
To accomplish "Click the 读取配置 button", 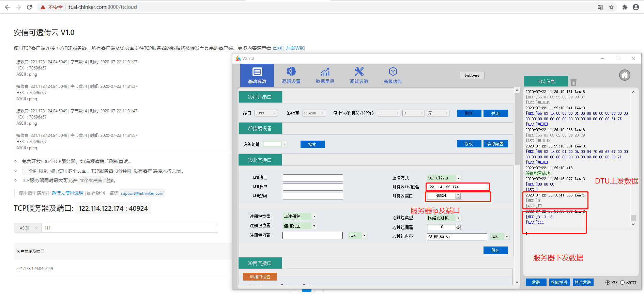I will pyautogui.click(x=495, y=144).
